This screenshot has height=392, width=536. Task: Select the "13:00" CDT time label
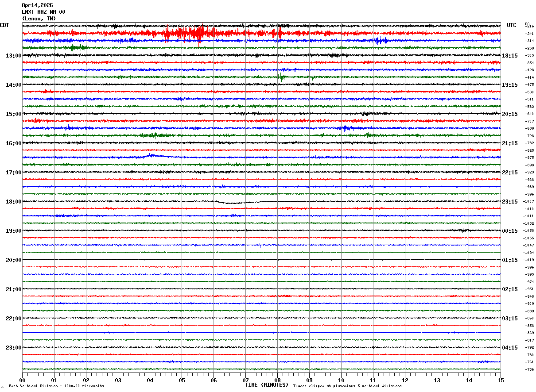click(x=14, y=56)
